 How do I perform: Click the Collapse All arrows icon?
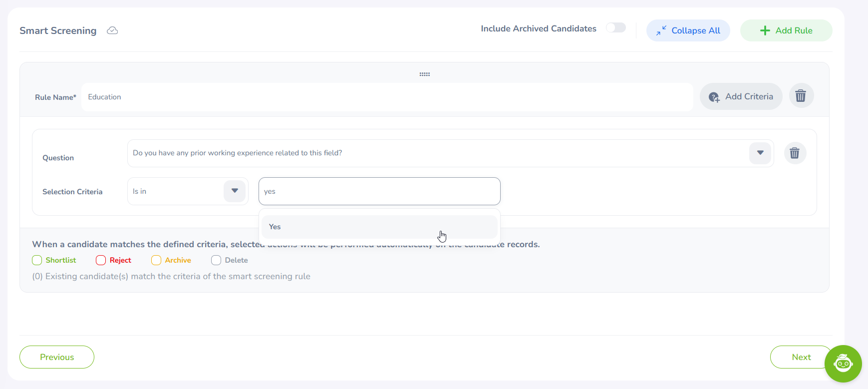(661, 30)
